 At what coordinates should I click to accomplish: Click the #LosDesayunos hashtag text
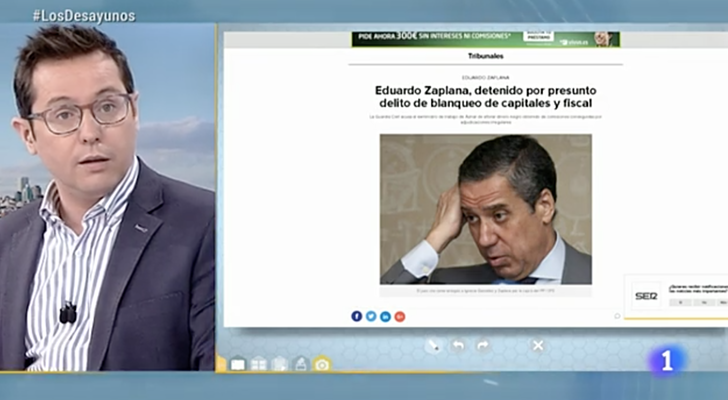pos(84,16)
